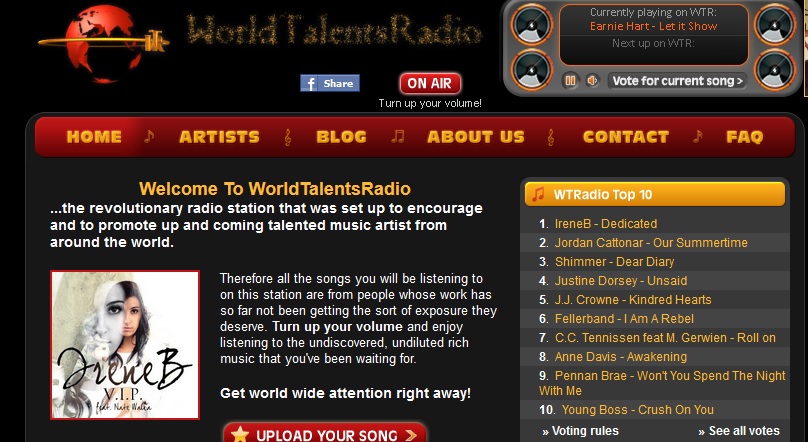Click the ON AIR button
808x442 pixels.
pyautogui.click(x=430, y=83)
